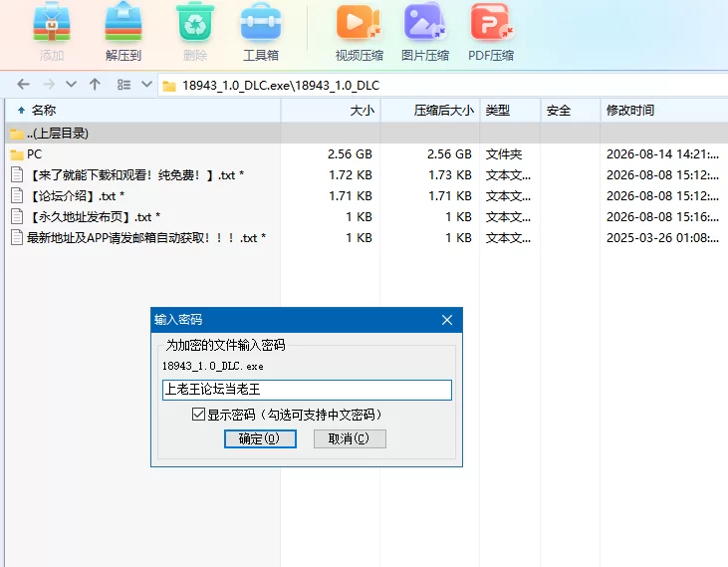This screenshot has height=567, width=728.
Task: Click the address bar path field
Action: pos(443,86)
